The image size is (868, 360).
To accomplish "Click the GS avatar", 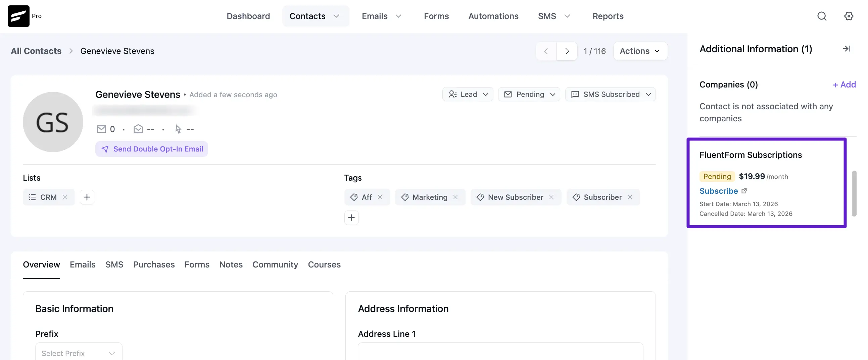I will (53, 122).
